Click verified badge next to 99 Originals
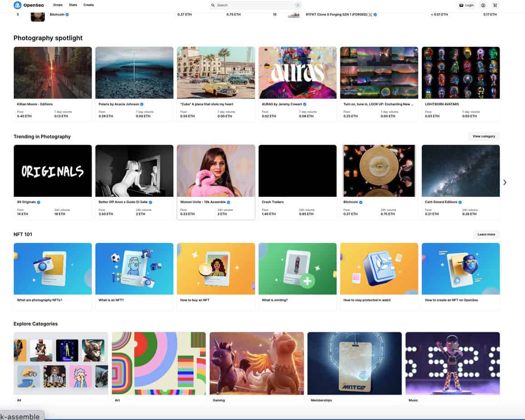 [39, 202]
